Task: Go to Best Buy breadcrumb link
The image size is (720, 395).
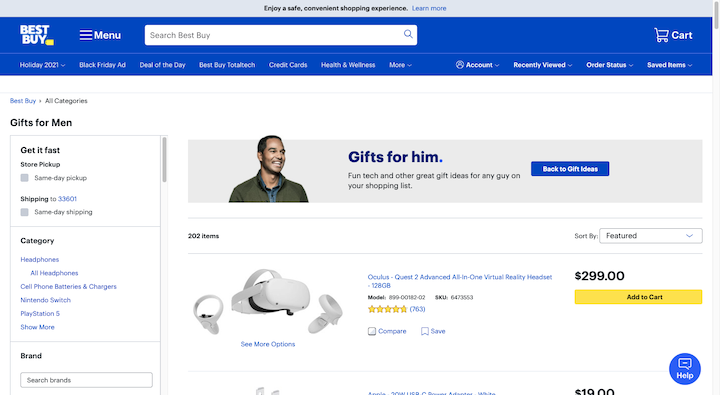Action: tap(23, 101)
